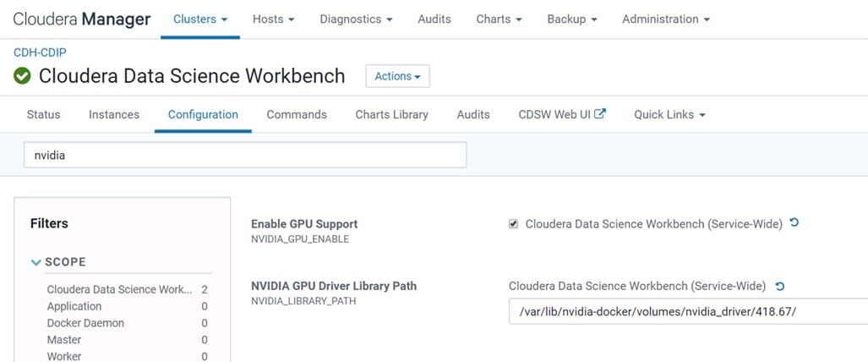The height and width of the screenshot is (362, 868).
Task: Expand the Quick Links dropdown
Action: click(670, 115)
